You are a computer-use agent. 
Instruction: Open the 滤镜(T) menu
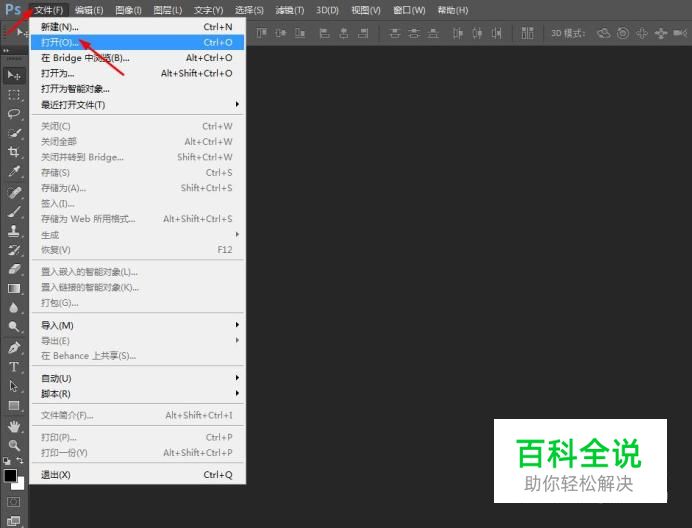[290, 10]
